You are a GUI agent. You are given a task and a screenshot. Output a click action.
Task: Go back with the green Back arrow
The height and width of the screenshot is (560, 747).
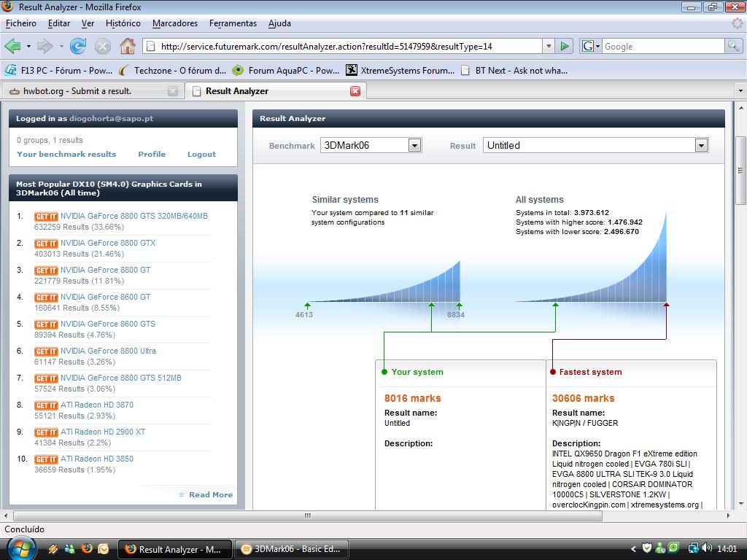coord(13,46)
